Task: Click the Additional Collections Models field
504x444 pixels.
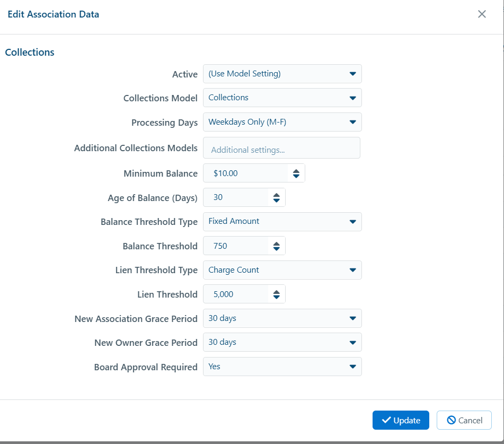Action: pyautogui.click(x=281, y=148)
